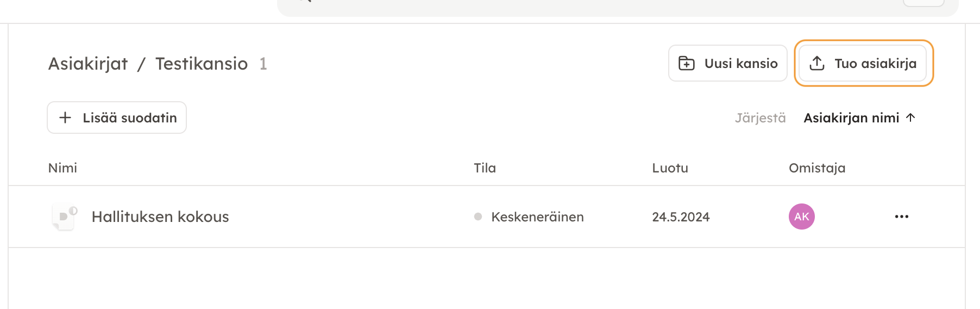Add a filter with Lisää suodatin
This screenshot has height=309, width=980.
(x=129, y=118)
